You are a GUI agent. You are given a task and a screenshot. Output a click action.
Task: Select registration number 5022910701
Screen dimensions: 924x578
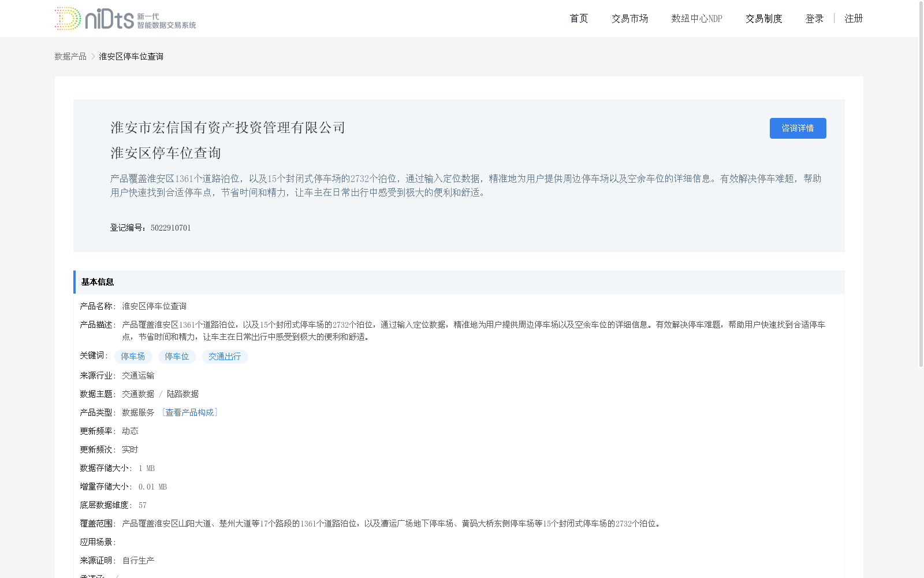[x=171, y=228]
